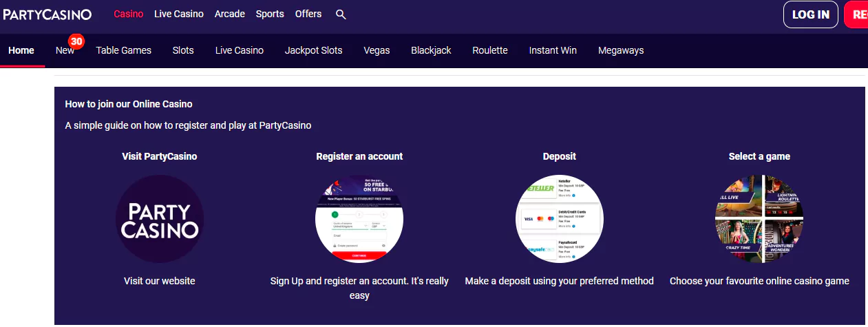
Task: Click 'A simple guide on how to register' subtitle
Action: pos(188,125)
